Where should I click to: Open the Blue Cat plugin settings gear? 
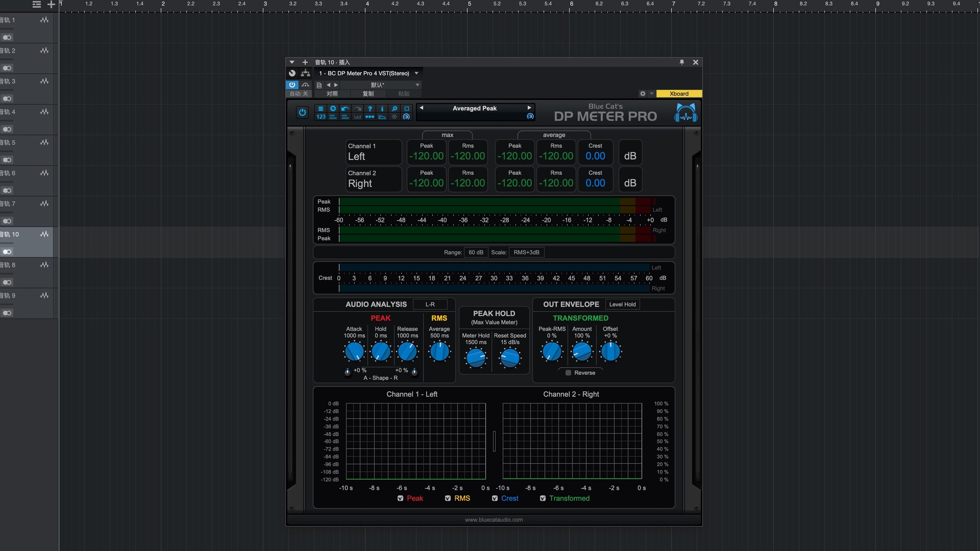click(333, 109)
